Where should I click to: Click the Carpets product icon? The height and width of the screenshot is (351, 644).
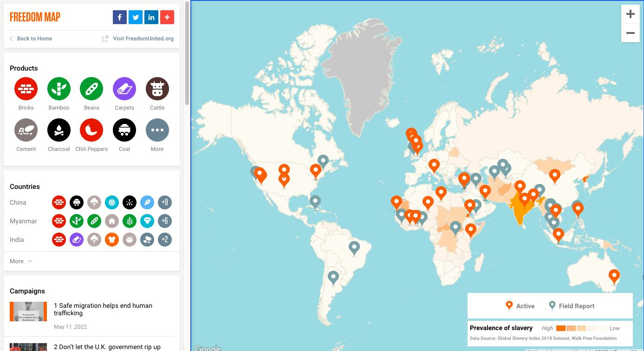pyautogui.click(x=124, y=89)
